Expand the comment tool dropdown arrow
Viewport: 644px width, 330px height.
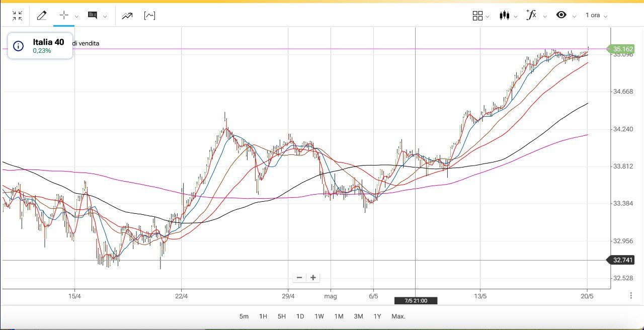click(x=105, y=16)
